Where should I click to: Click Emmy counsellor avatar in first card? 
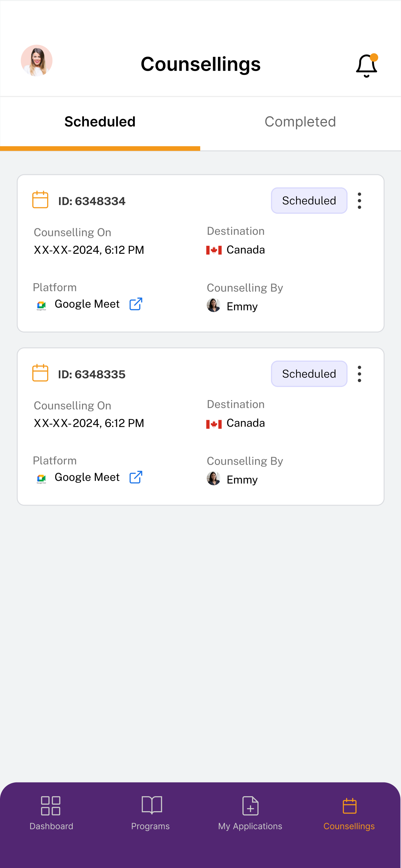tap(214, 305)
